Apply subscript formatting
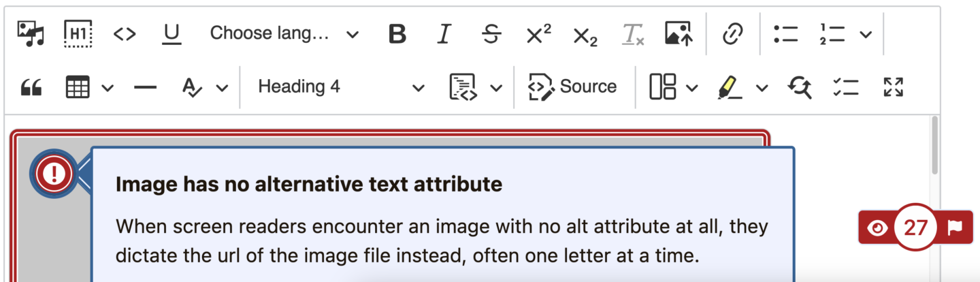 [x=585, y=35]
